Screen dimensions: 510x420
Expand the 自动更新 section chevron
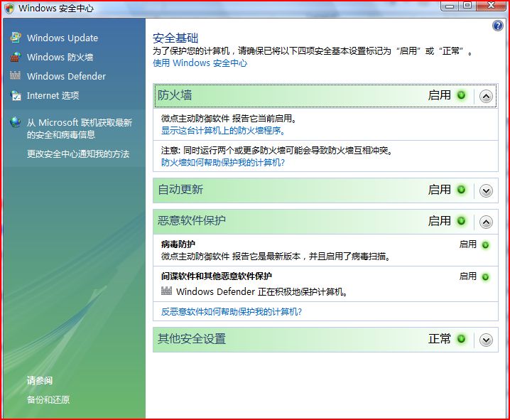(486, 190)
